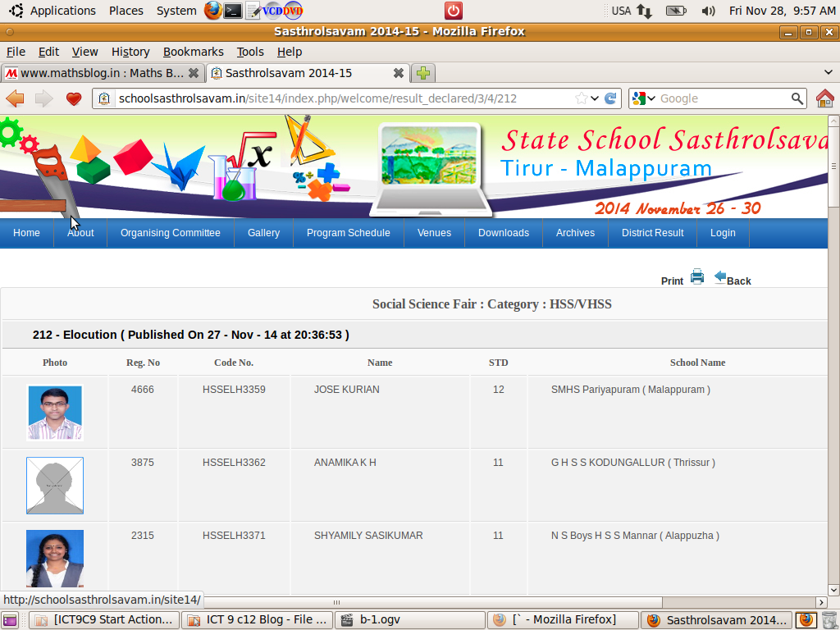This screenshot has width=840, height=630.
Task: Click the clock showing Fri Nov 28
Action: coord(782,11)
